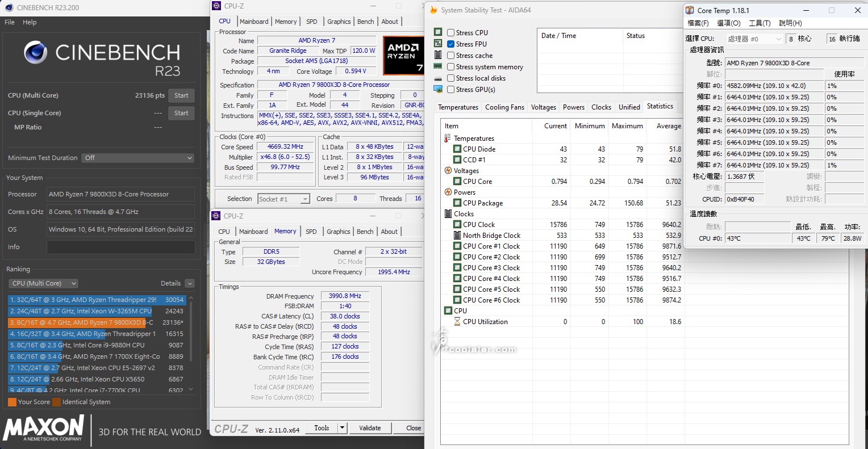The width and height of the screenshot is (868, 449).
Task: Click the Maximum column header in AIDA64
Action: (627, 126)
